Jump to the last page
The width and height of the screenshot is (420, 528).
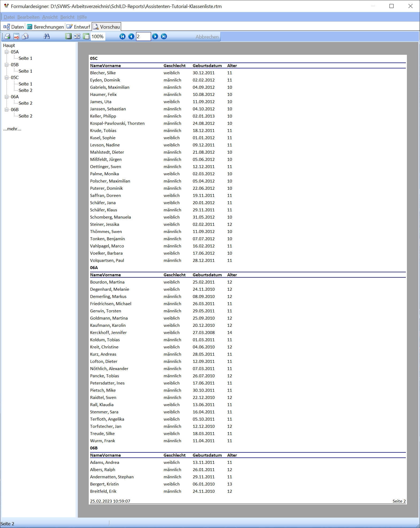click(x=164, y=36)
